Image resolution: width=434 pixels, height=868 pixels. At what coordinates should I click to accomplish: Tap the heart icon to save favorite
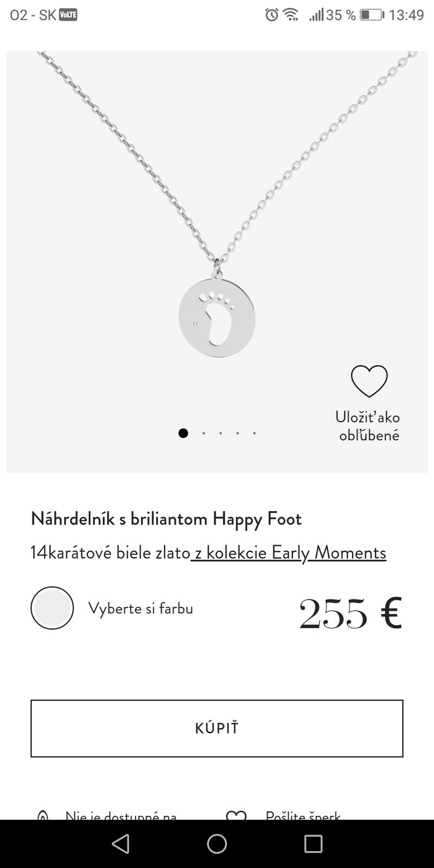369,381
